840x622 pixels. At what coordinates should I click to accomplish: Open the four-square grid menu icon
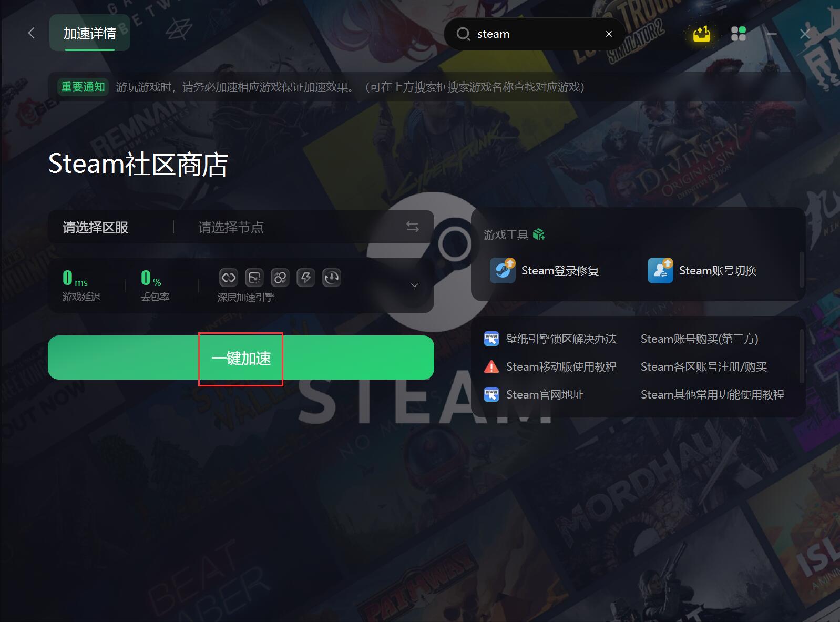pos(739,34)
